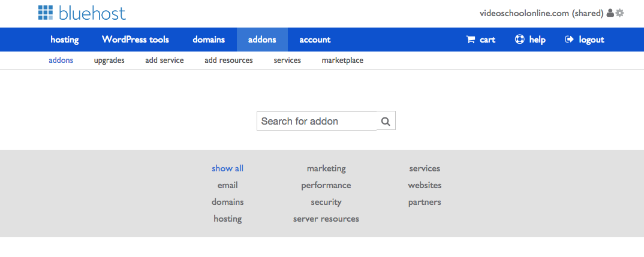Open the hosting main tab
This screenshot has height=257, width=644.
tap(65, 40)
